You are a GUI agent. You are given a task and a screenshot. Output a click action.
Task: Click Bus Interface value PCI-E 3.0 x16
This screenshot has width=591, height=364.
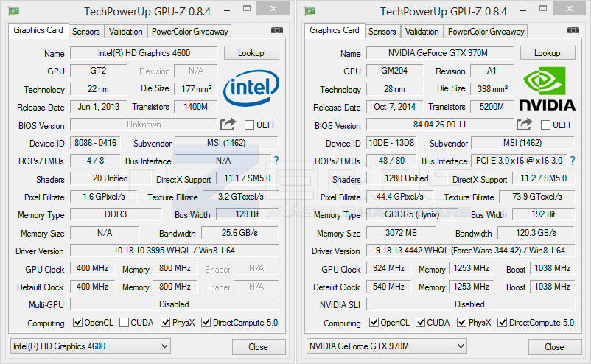[519, 161]
